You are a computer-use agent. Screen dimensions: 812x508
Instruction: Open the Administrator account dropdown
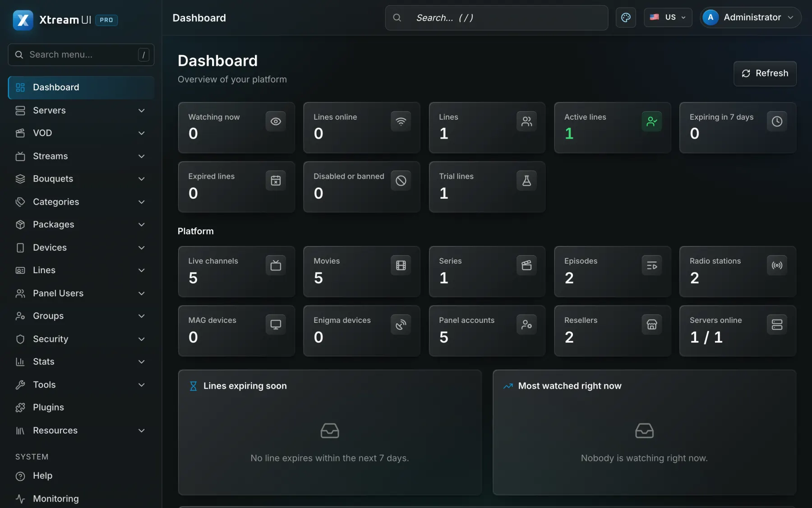click(750, 18)
